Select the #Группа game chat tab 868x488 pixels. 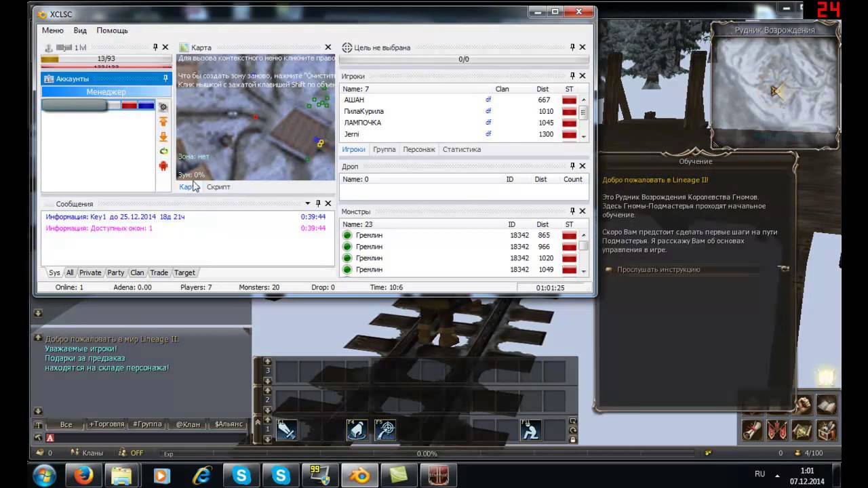pyautogui.click(x=147, y=424)
